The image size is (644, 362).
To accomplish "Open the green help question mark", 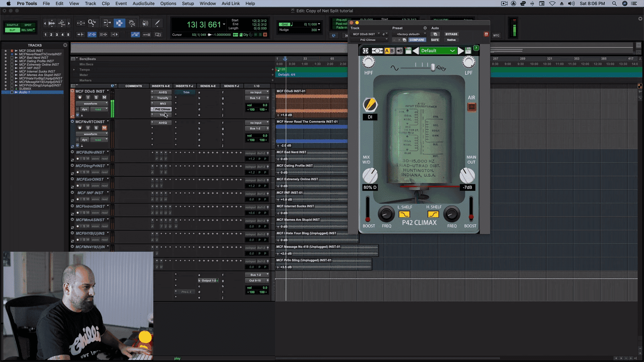I will tap(476, 48).
